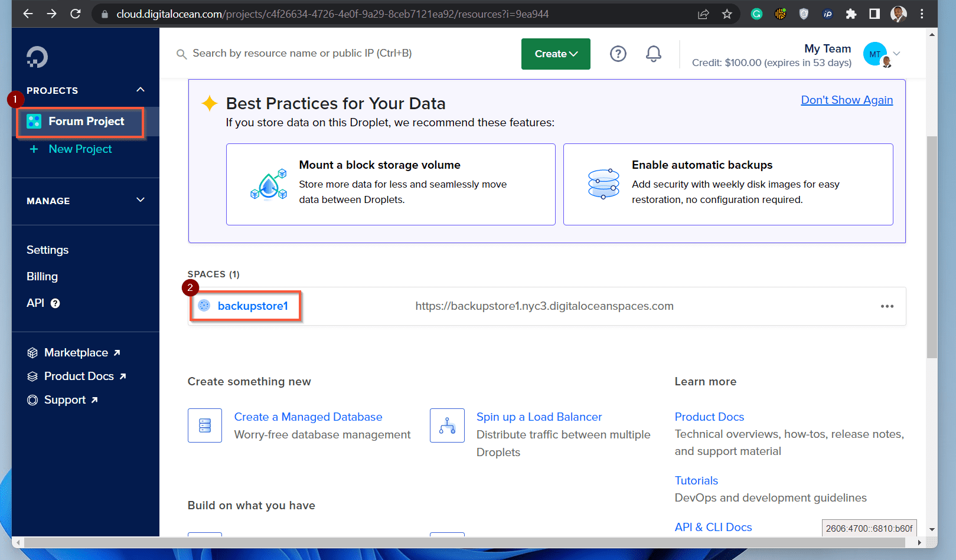Open API in the sidebar
956x560 pixels.
point(35,303)
